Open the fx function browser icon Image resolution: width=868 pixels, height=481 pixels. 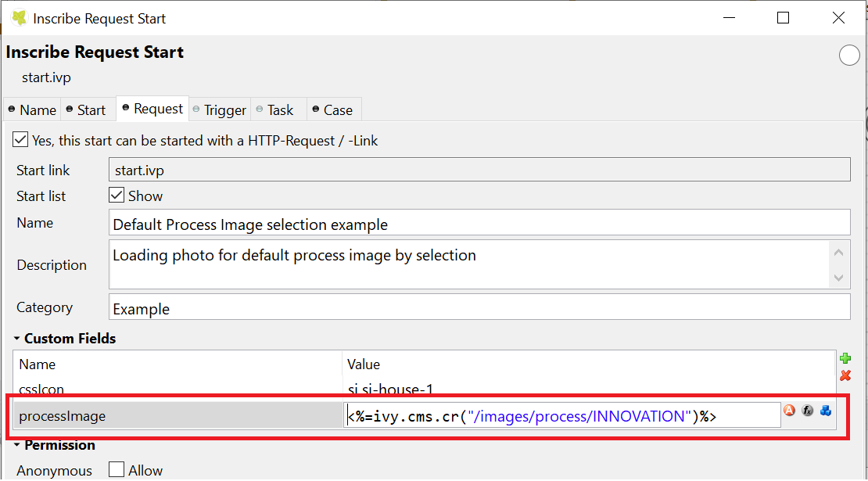coord(807,411)
